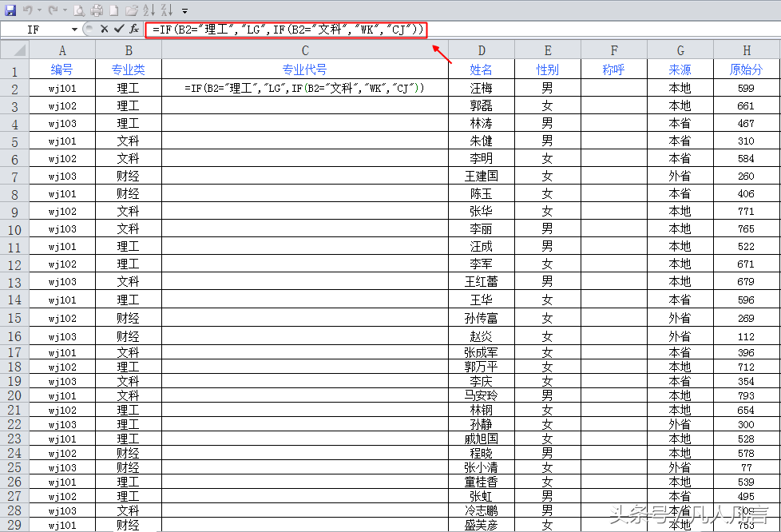Click score cell 599
781x532 pixels.
746,88
